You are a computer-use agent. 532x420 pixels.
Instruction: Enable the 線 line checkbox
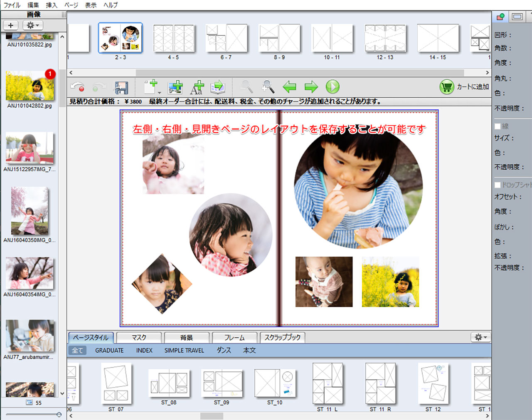(498, 126)
